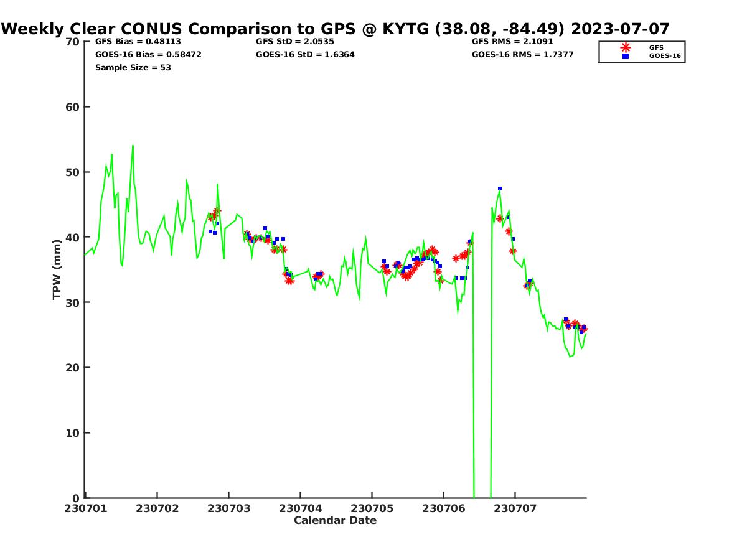
Task: Click the 'Sample Size = 53' label
Action: click(133, 67)
